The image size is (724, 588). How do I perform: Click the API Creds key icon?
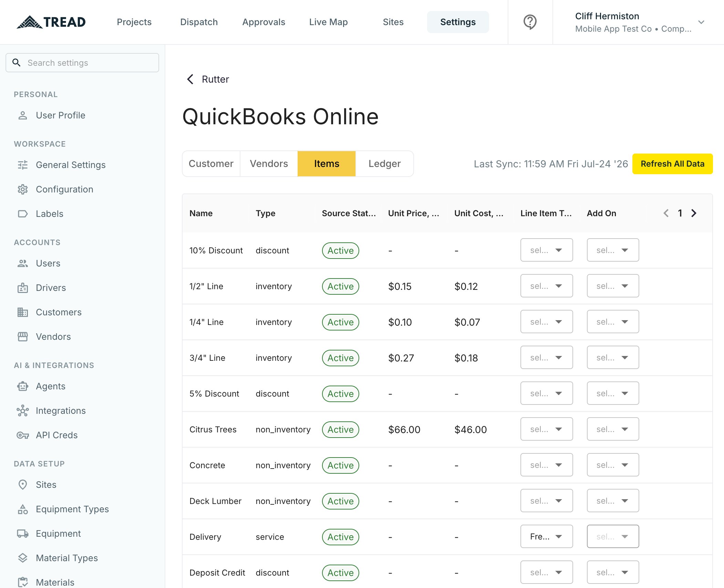(x=23, y=435)
